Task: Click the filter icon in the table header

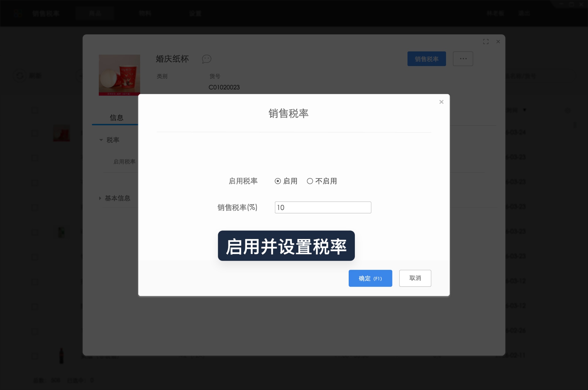Action: pos(568,110)
